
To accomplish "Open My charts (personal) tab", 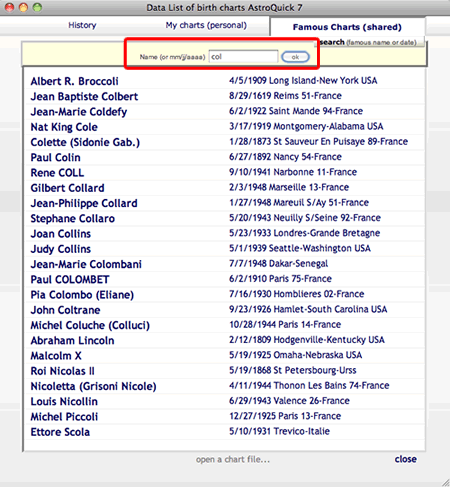I will 206,25.
